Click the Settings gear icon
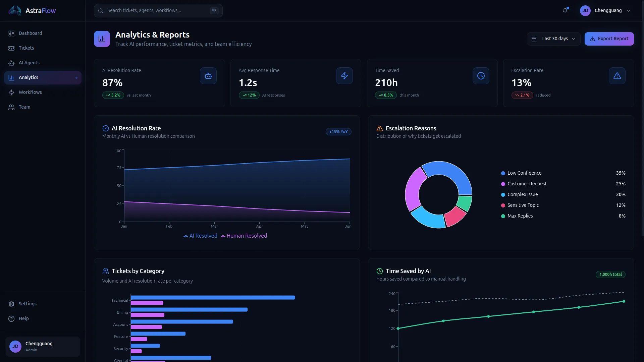Image resolution: width=644 pixels, height=362 pixels. pos(11,304)
